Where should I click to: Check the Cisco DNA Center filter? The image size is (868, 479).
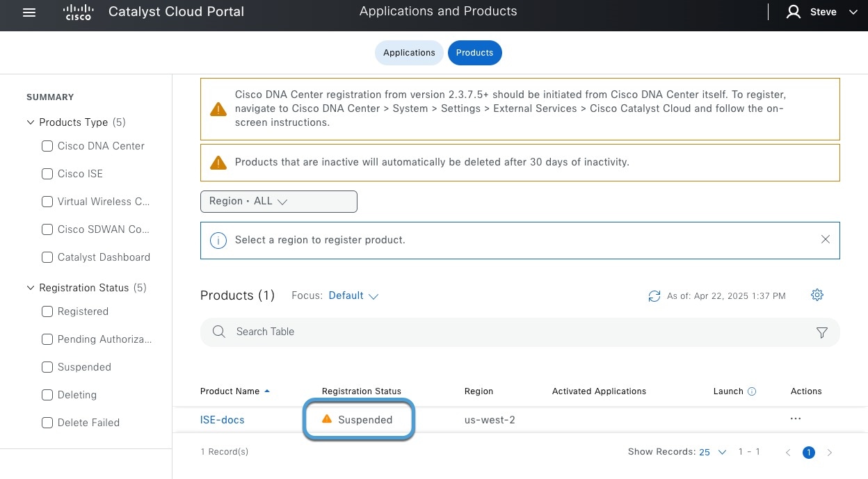[x=47, y=146]
